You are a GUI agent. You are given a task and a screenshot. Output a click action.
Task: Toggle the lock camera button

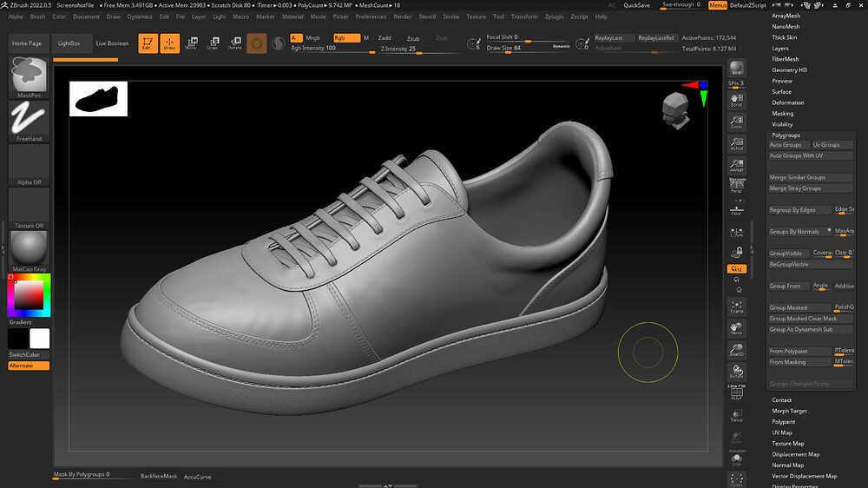[737, 254]
